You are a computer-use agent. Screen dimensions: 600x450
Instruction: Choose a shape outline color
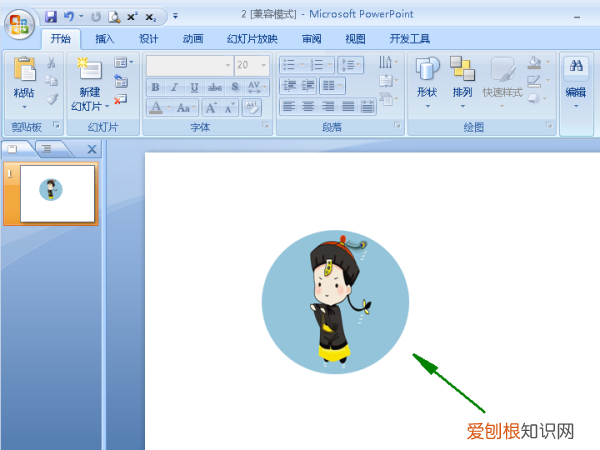pyautogui.click(x=534, y=81)
